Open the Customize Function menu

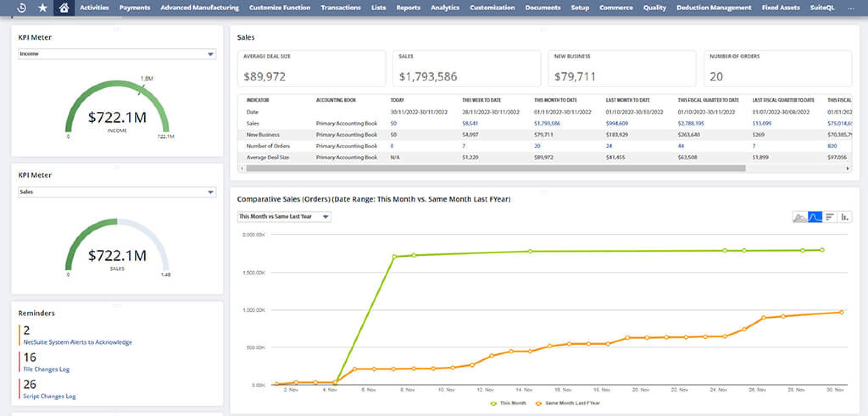click(280, 8)
